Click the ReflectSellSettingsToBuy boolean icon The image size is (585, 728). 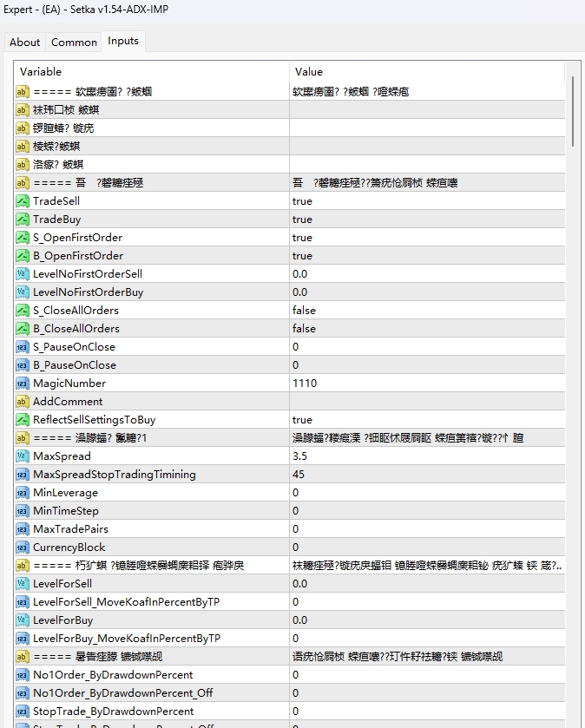click(23, 420)
